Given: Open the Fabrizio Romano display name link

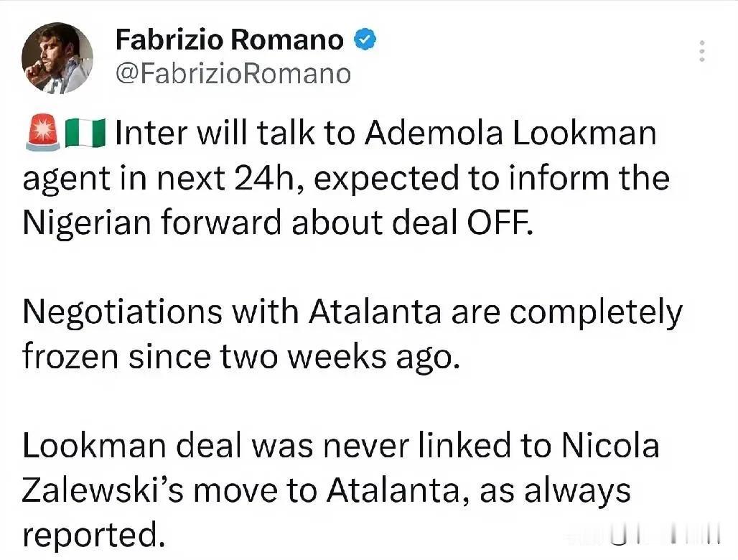Looking at the screenshot, I should pyautogui.click(x=230, y=39).
